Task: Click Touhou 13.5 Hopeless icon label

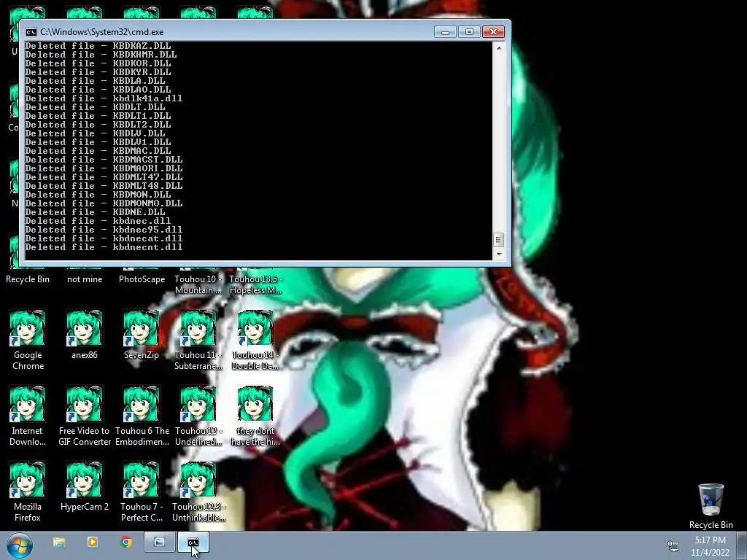Action: [255, 284]
